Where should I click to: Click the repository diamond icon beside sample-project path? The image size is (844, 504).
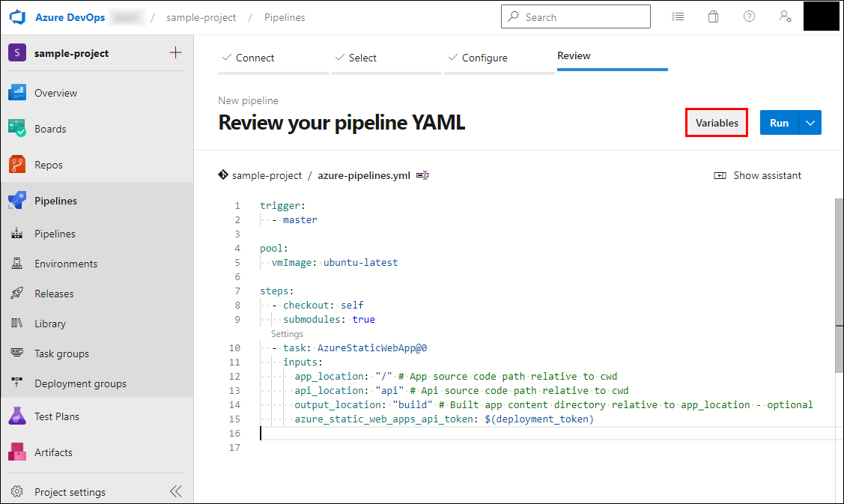223,175
